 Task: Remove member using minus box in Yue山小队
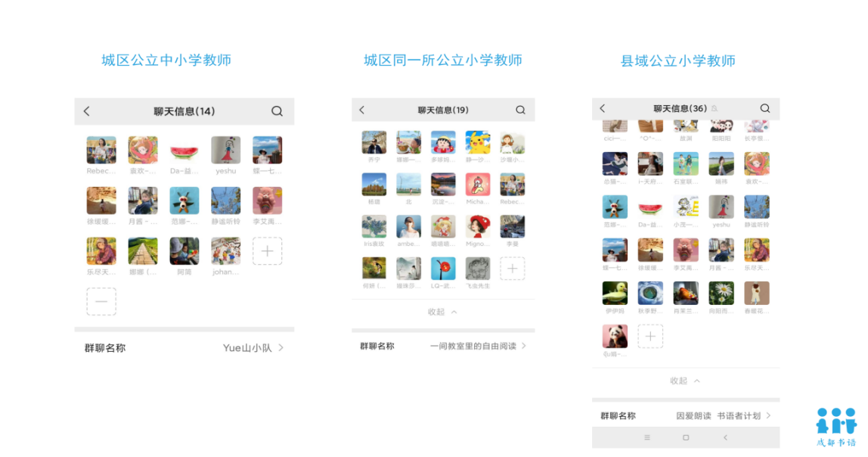point(101,301)
